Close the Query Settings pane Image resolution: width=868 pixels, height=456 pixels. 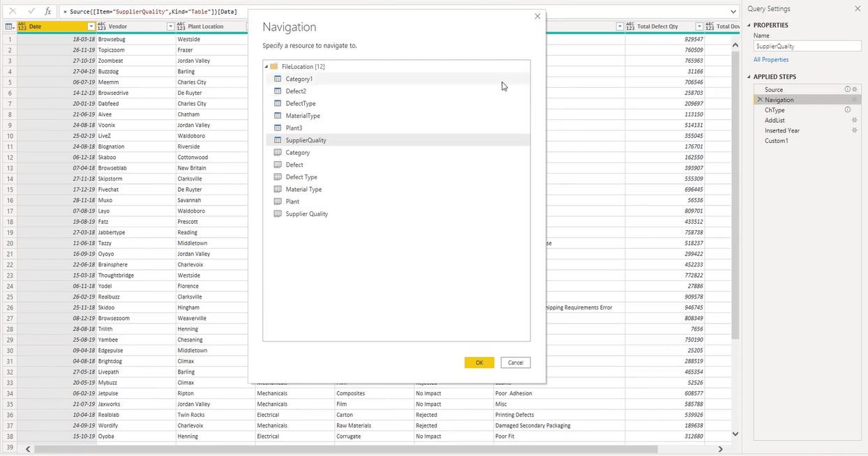coord(858,9)
